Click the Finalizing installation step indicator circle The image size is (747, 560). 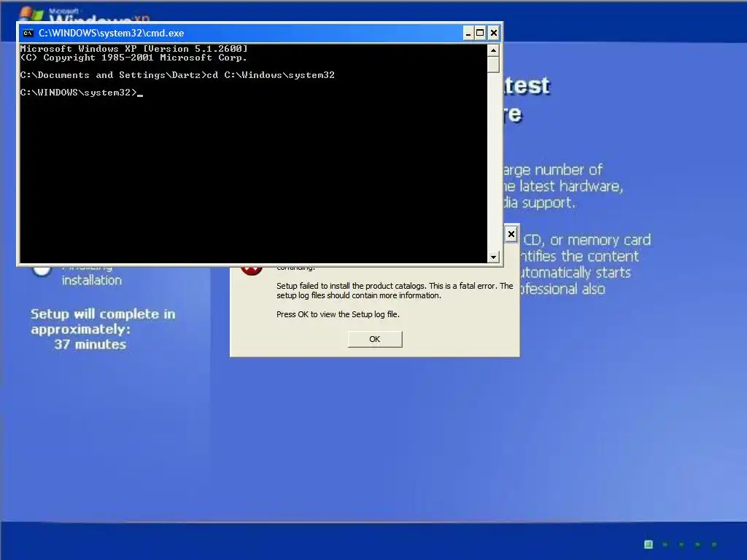pyautogui.click(x=42, y=270)
